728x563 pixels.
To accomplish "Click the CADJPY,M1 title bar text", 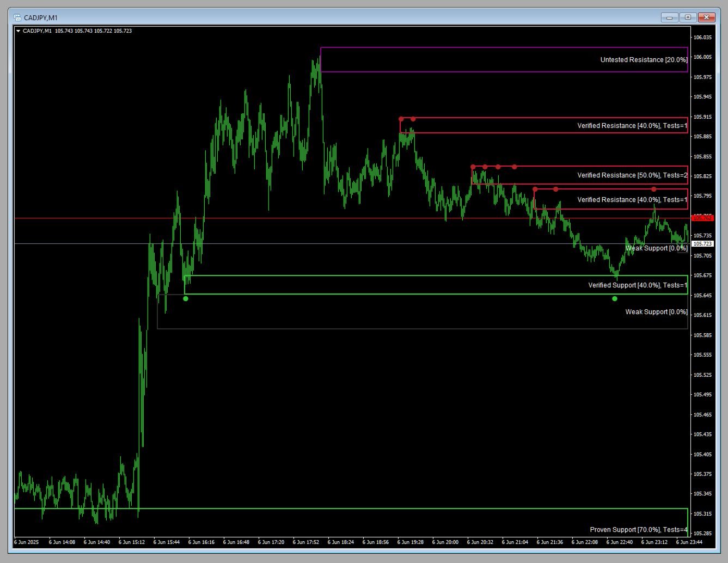I will [x=41, y=17].
